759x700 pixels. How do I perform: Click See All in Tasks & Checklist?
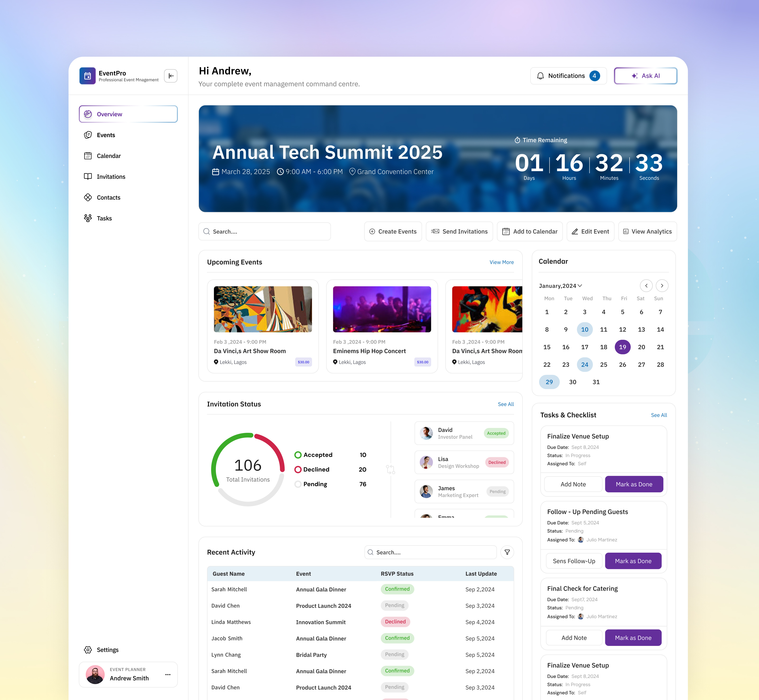coord(659,415)
